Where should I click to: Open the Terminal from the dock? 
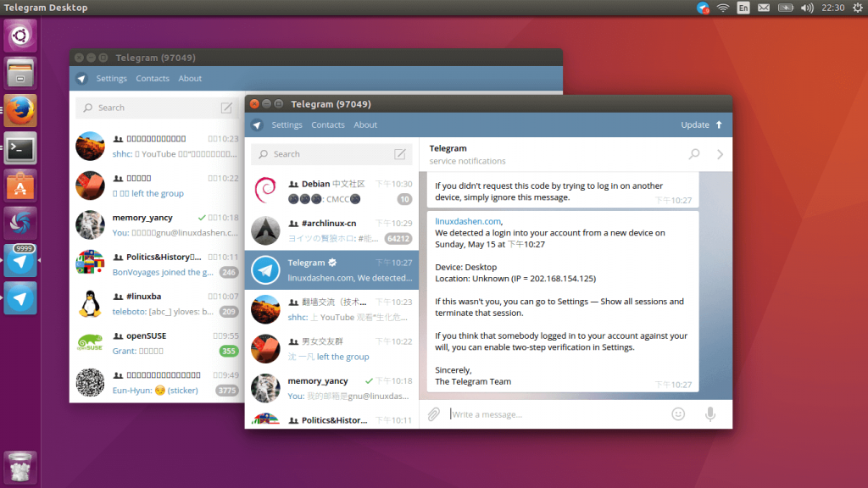pos(19,147)
